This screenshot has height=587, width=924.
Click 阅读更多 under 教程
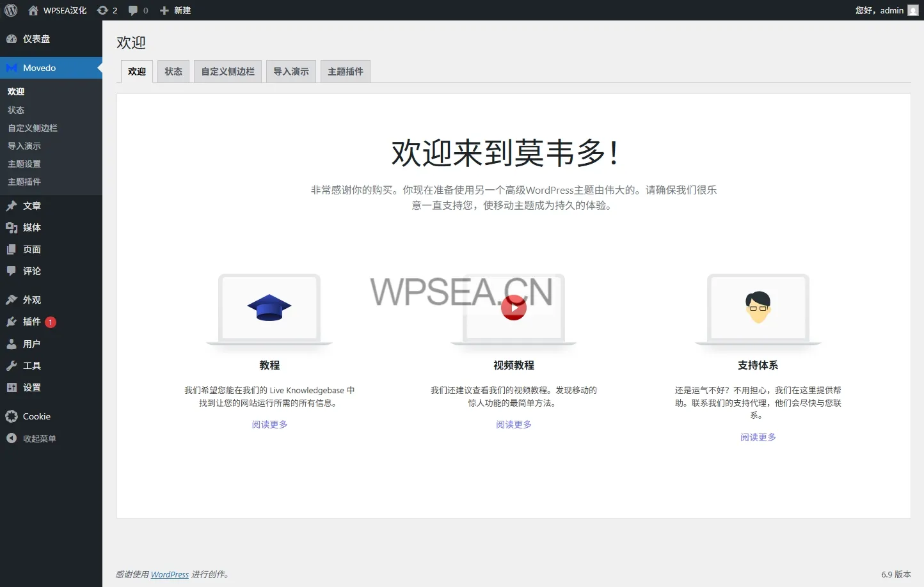pos(269,425)
